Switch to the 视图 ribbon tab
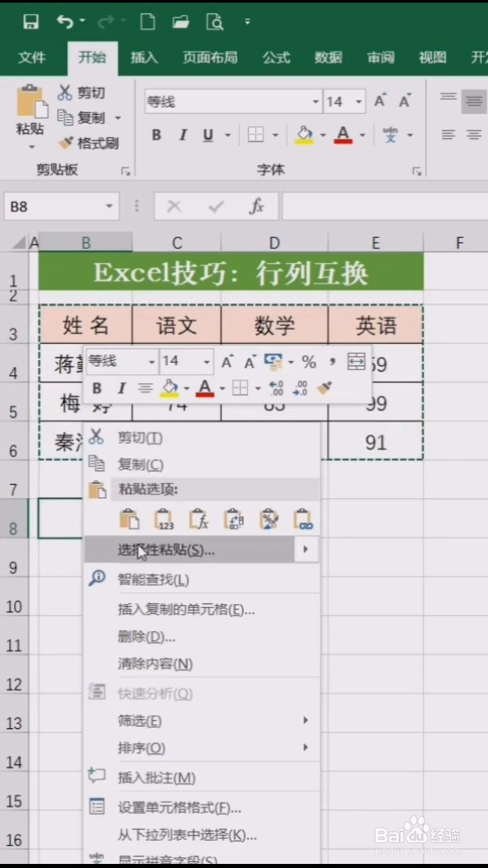Screen dimensions: 488x868 (x=432, y=58)
